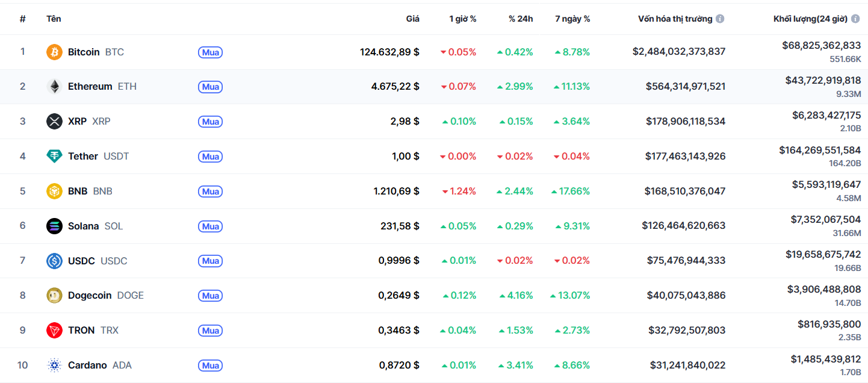
Task: Click the Solana logo icon
Action: (x=54, y=226)
